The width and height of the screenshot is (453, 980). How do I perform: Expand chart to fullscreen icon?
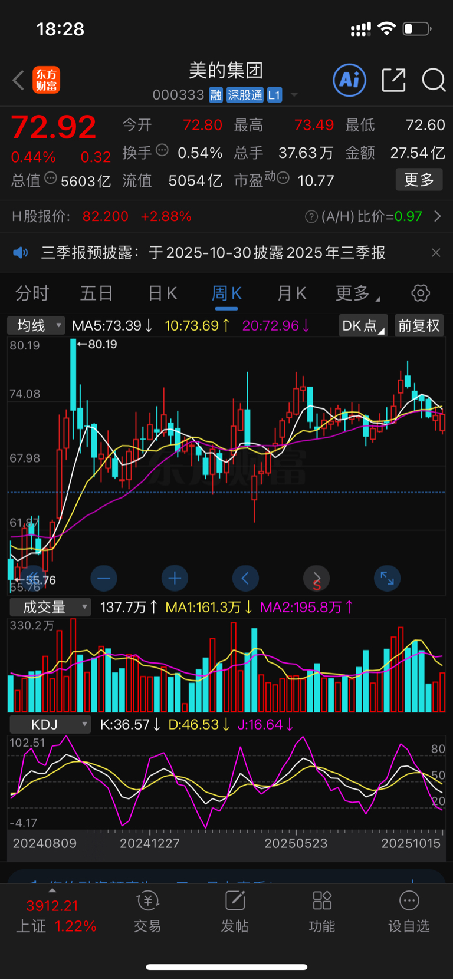click(x=387, y=579)
